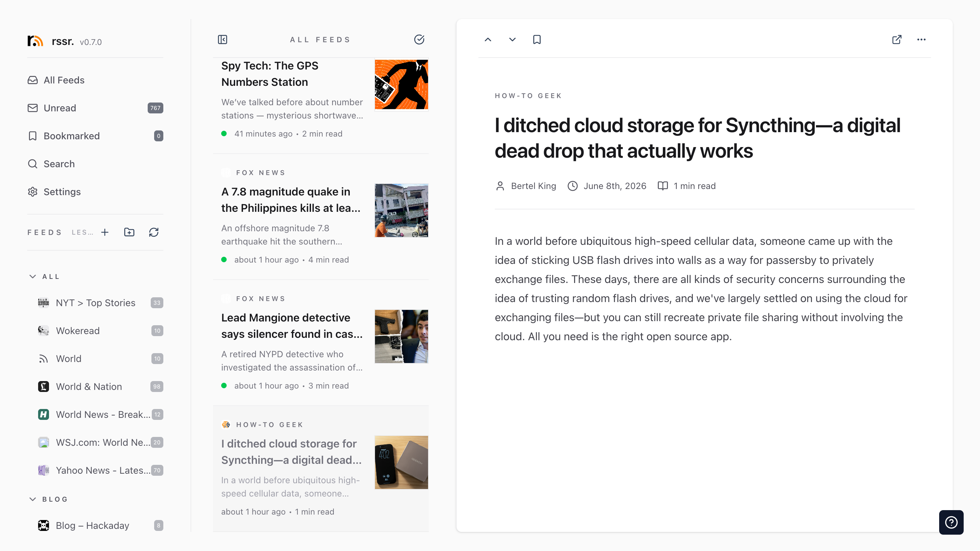Create a new feed folder
This screenshot has height=551, width=980.
(129, 232)
